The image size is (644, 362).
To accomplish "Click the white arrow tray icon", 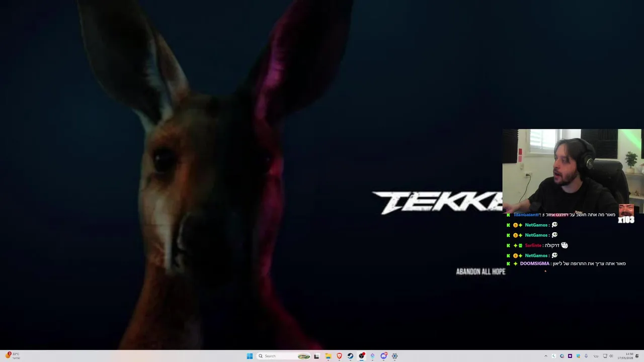I will pyautogui.click(x=554, y=356).
